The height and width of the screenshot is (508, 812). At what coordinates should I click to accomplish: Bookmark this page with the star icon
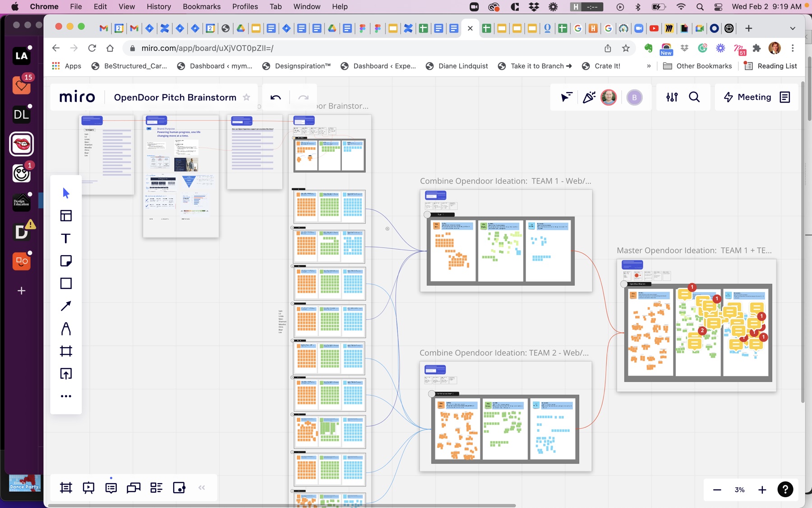tap(626, 48)
